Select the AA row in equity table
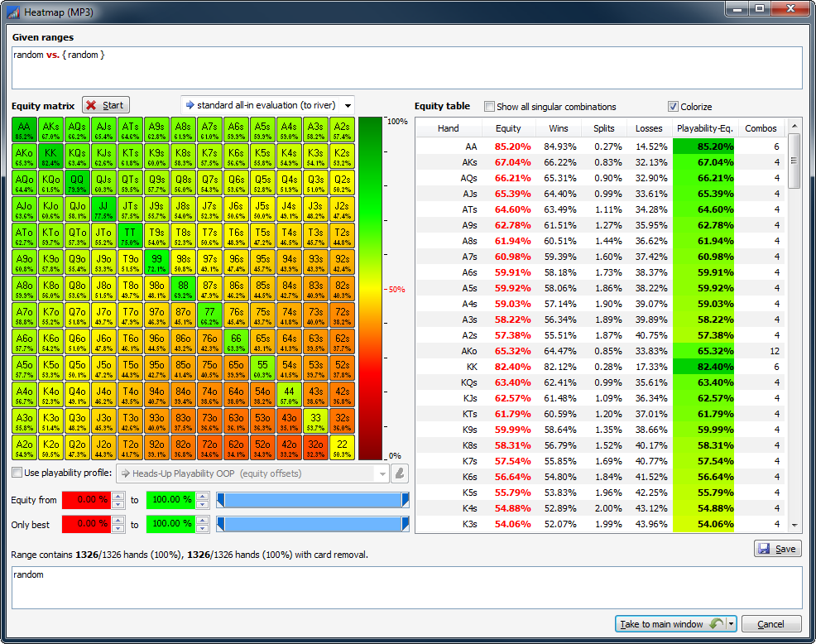Image resolution: width=816 pixels, height=644 pixels. 601,147
